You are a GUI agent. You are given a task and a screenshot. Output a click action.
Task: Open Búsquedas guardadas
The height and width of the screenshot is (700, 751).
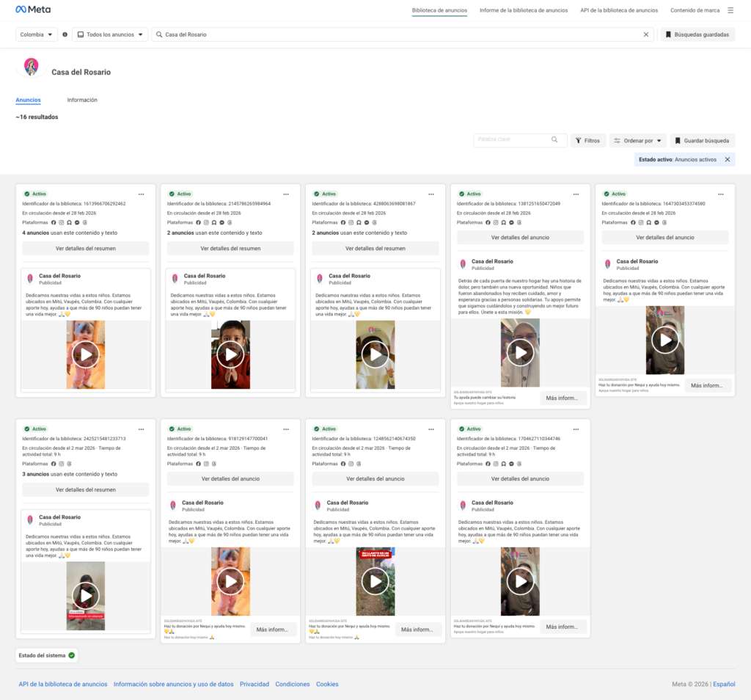pos(697,34)
